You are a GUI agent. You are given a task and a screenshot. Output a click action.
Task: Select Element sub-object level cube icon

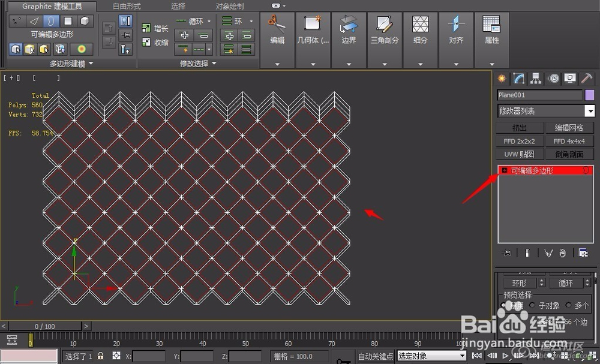click(85, 21)
